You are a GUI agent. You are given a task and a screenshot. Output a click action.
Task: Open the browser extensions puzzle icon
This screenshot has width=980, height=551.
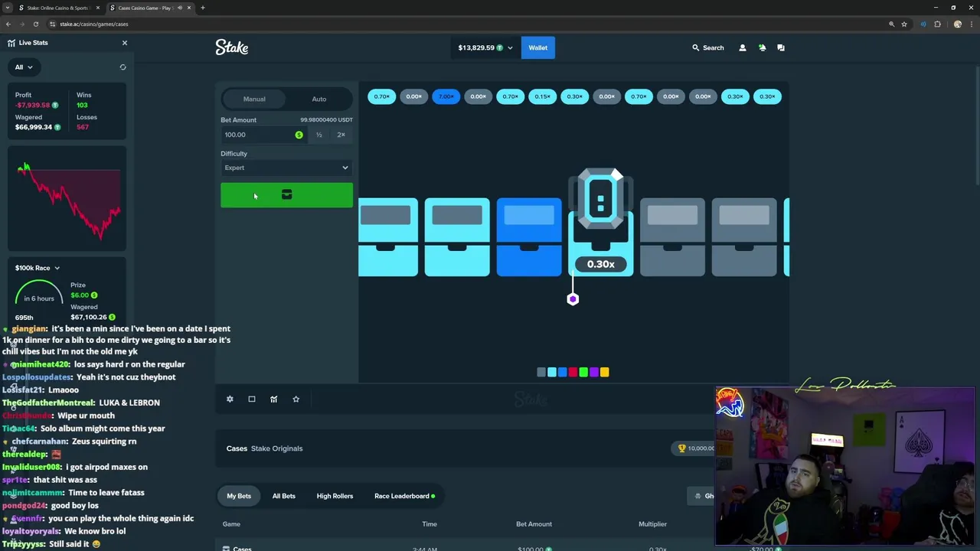tap(938, 24)
